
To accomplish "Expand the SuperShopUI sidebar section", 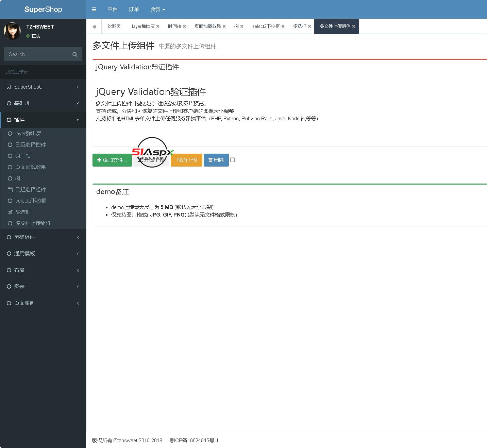I will (43, 87).
